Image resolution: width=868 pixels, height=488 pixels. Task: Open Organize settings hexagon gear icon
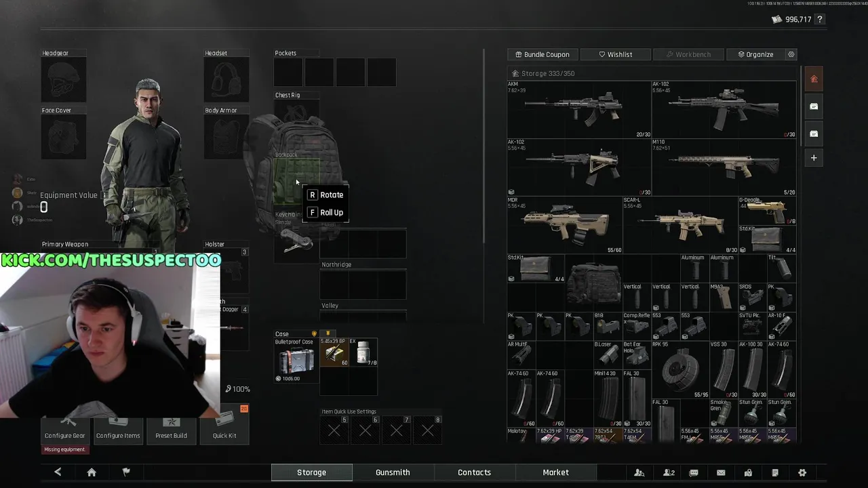point(791,54)
